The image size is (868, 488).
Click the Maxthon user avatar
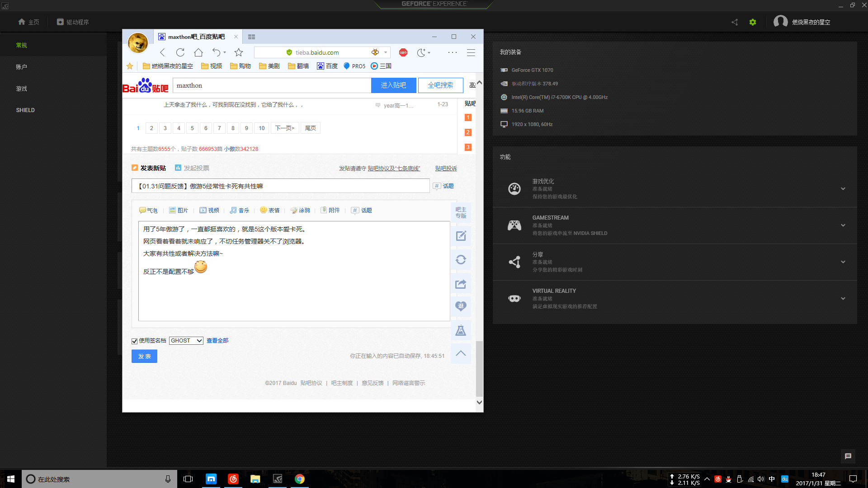[x=138, y=43]
